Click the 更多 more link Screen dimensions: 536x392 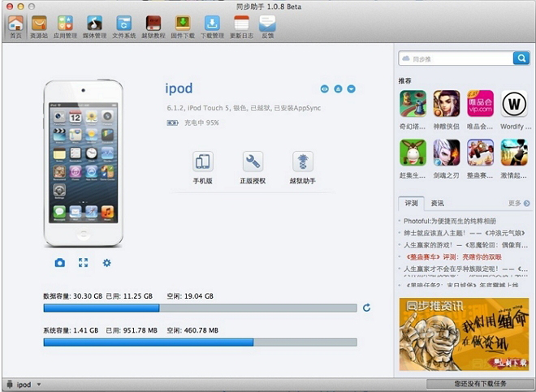(x=519, y=204)
